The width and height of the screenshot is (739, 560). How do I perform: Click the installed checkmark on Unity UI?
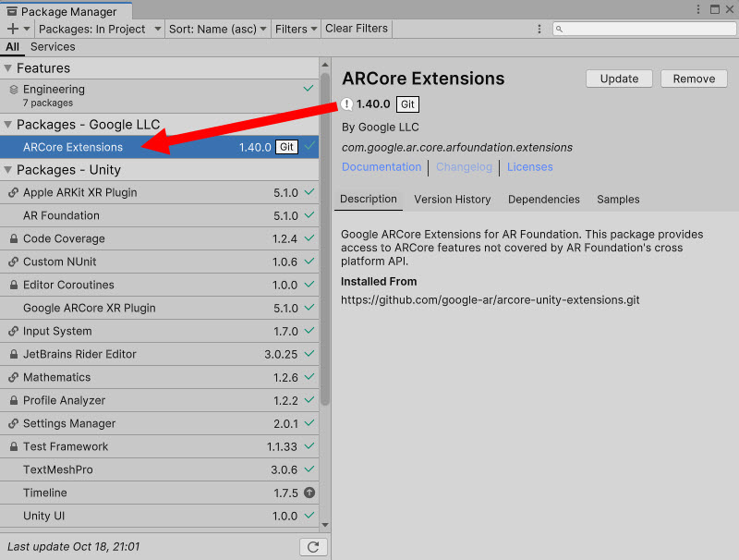pyautogui.click(x=309, y=516)
